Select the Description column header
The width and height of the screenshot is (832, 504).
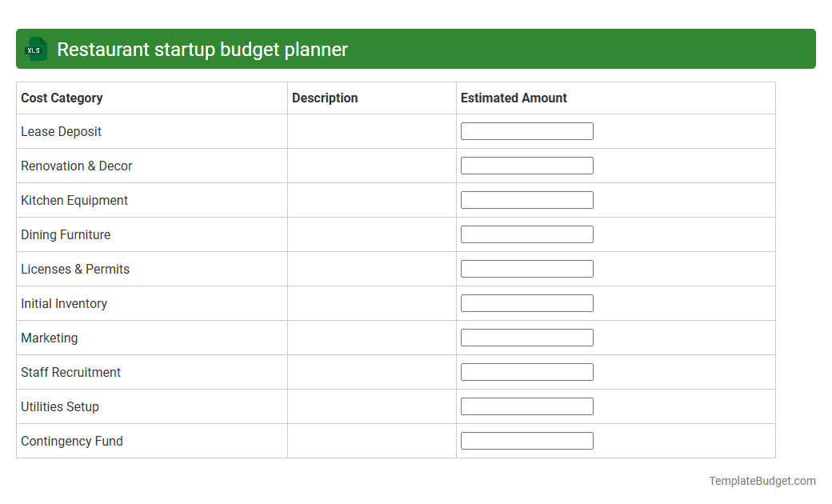click(x=325, y=98)
